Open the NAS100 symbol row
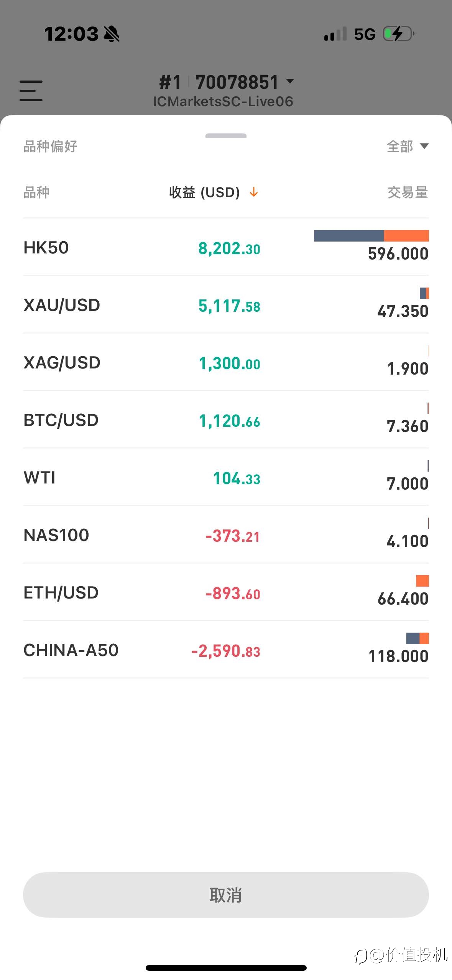Screen dimensions: 452x980 click(226, 534)
